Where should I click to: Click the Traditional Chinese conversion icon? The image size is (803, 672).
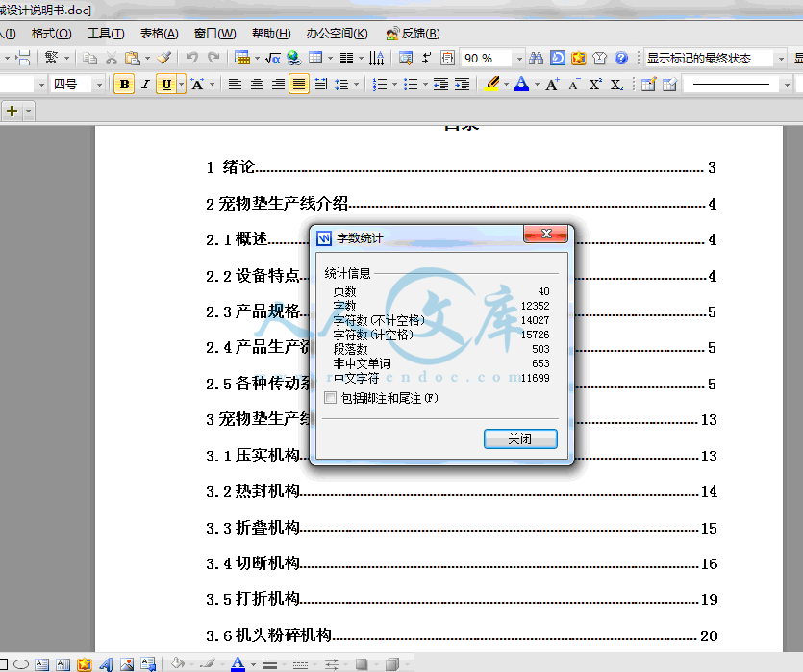pos(51,58)
